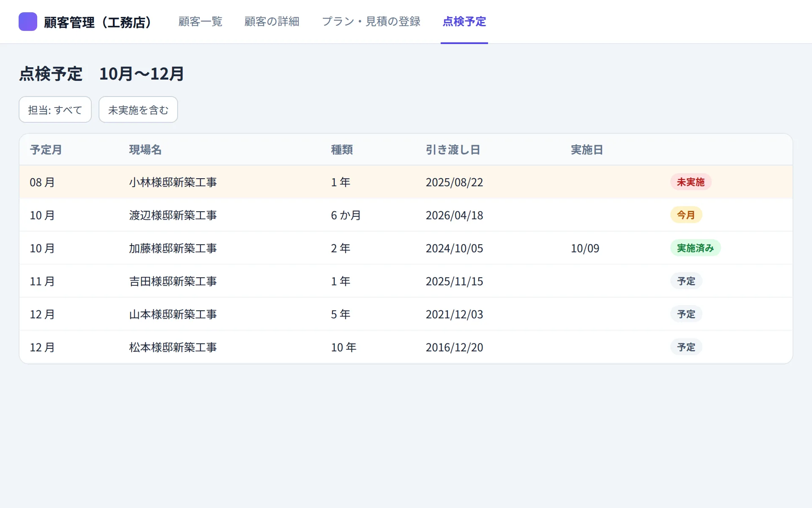The image size is (812, 508).
Task: Click handover date 2025/11/15
Action: [x=454, y=282]
